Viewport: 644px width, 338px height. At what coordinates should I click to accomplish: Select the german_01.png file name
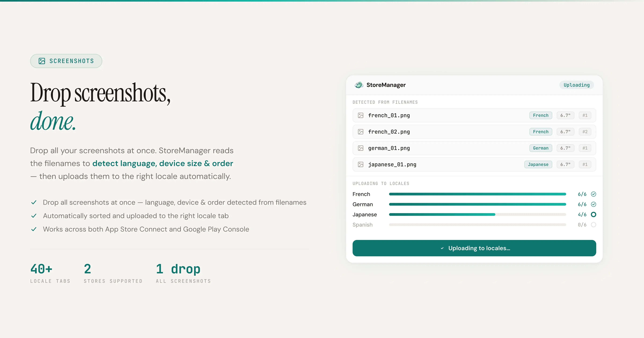pos(389,148)
